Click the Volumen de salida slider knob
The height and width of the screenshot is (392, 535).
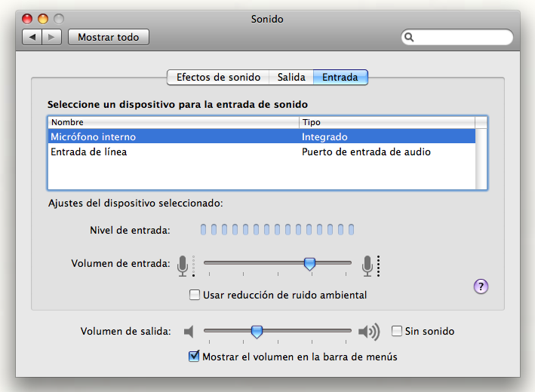[257, 331]
